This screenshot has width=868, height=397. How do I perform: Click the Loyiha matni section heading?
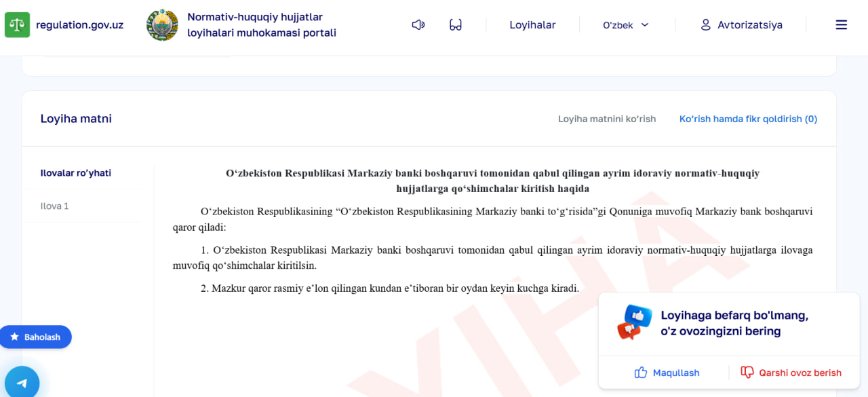(x=76, y=119)
